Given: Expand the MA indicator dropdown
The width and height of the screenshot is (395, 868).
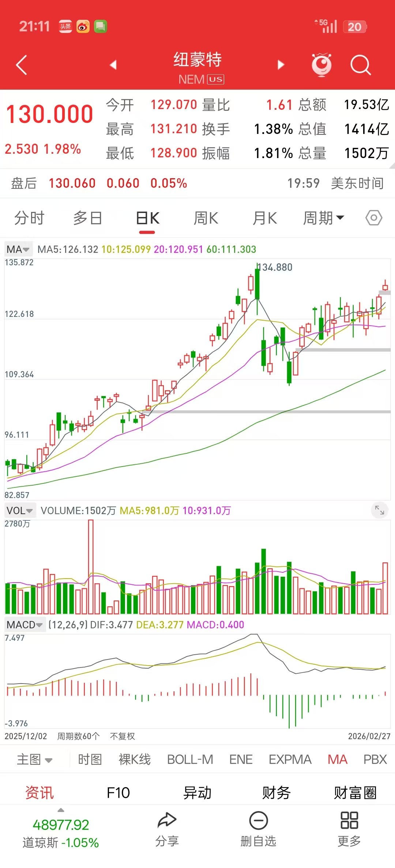Looking at the screenshot, I should click(18, 249).
